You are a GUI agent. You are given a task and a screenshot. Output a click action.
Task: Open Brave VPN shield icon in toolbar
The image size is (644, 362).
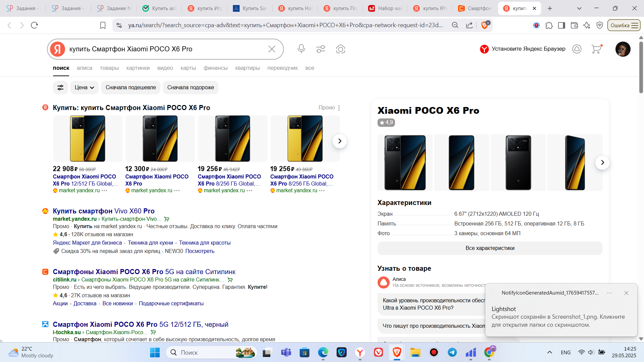coord(600,25)
